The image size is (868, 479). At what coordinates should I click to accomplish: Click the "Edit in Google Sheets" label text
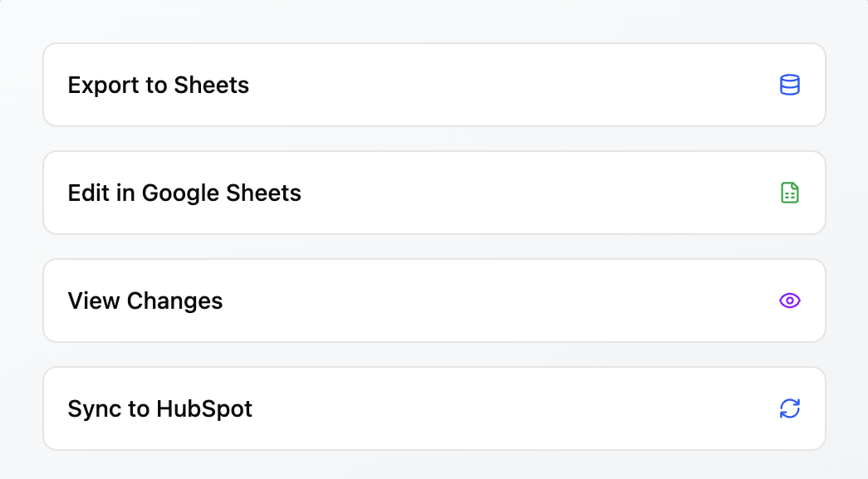click(184, 193)
